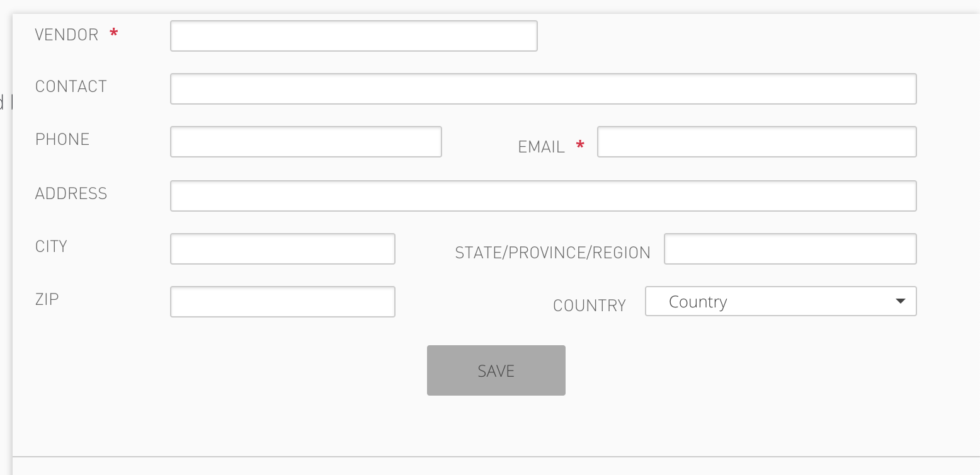Click the STATE/PROVINCE/REGION label
Screen dimensions: 980x475
552,253
